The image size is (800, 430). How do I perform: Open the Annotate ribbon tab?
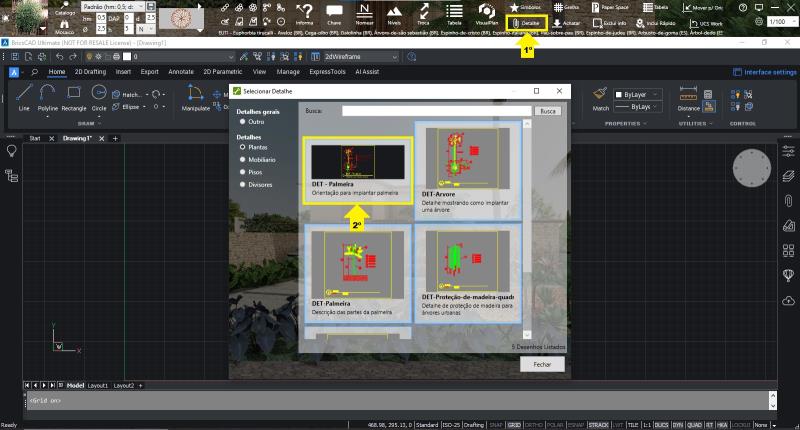pos(181,72)
